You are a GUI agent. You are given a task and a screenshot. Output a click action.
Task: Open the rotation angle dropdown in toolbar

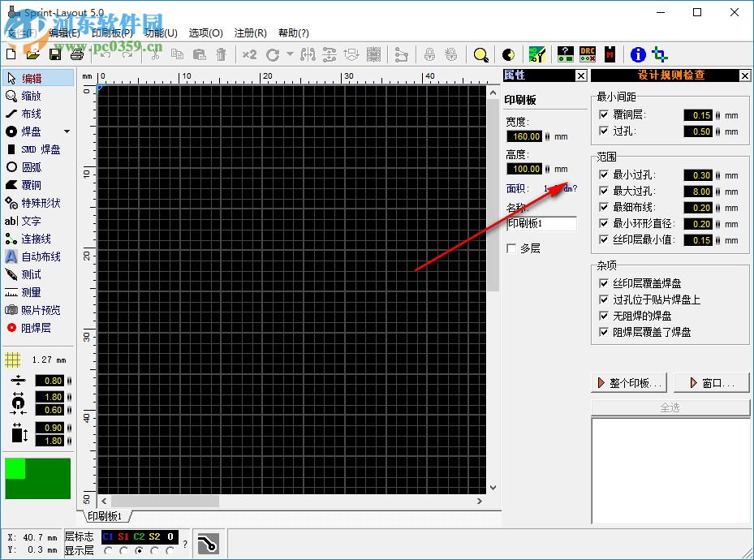[x=291, y=54]
